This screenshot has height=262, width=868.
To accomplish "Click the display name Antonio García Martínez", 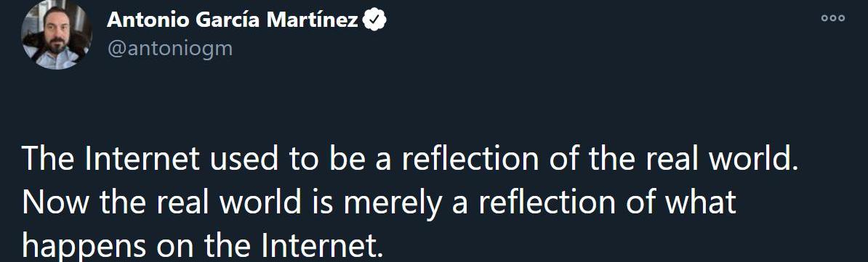I will click(233, 20).
